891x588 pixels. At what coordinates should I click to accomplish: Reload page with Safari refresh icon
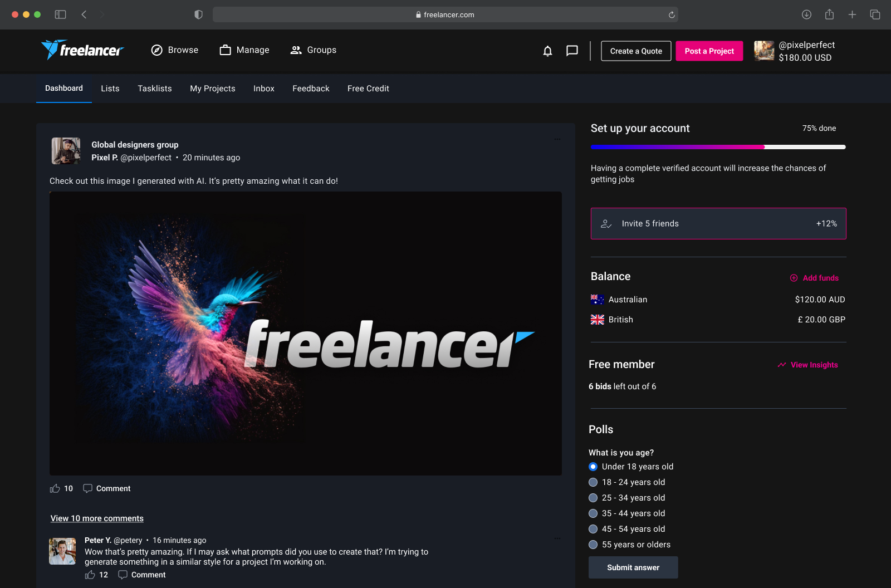coord(672,14)
